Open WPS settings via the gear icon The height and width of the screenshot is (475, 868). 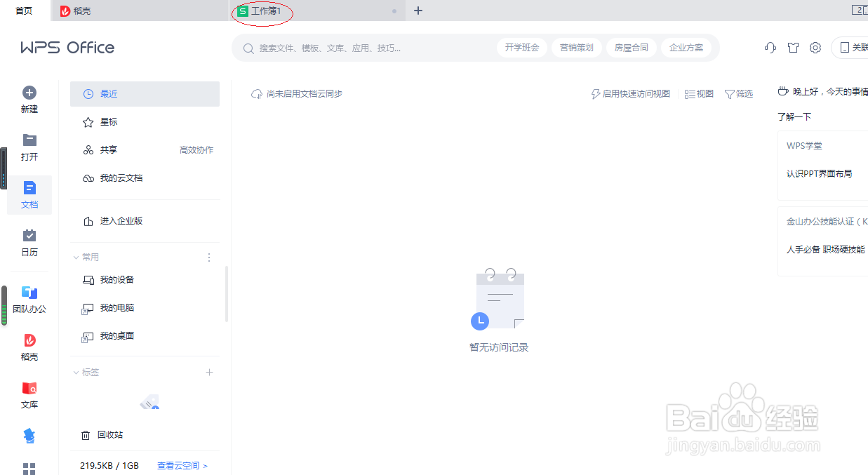pos(815,48)
